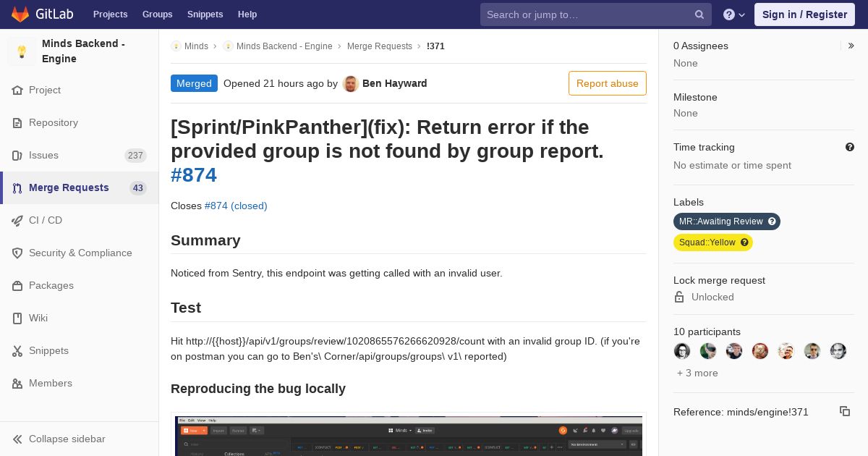Click the Merge Requests branch icon
868x456 pixels.
17,188
